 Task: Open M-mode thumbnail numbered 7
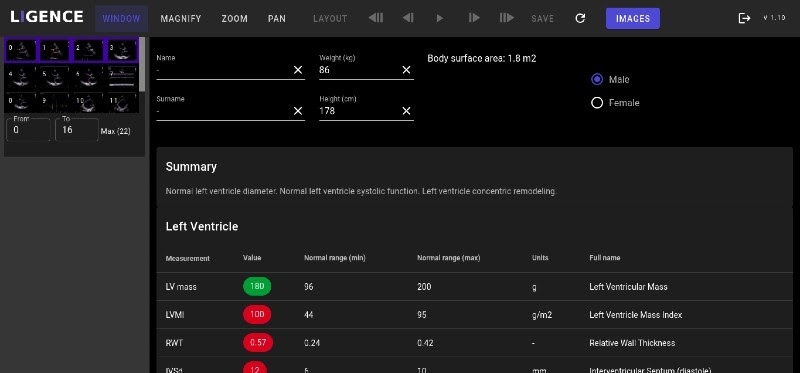[122, 77]
